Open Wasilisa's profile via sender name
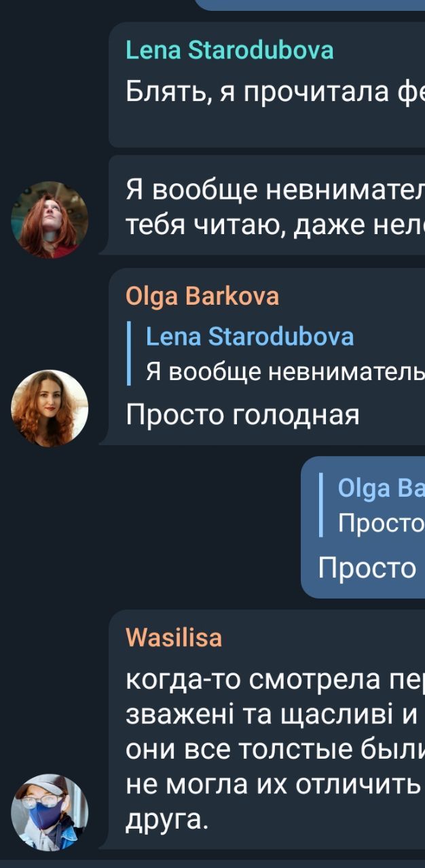This screenshot has width=425, height=868. (x=174, y=638)
